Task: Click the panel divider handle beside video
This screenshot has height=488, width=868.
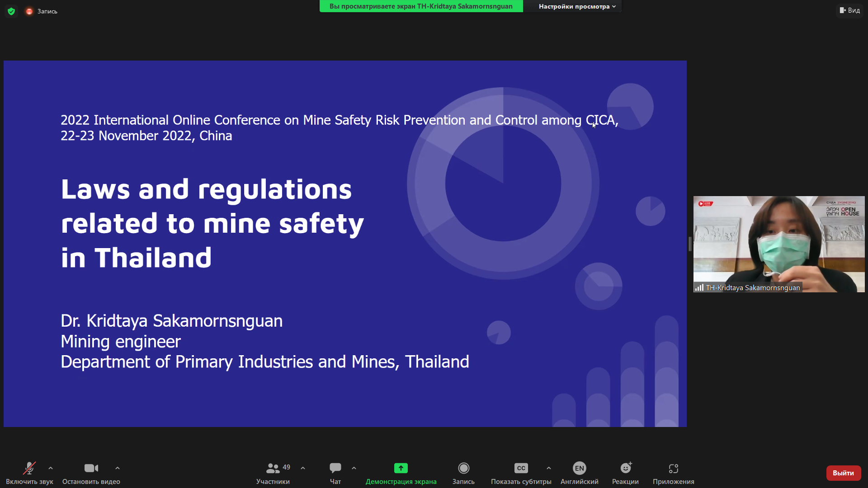Action: 690,244
